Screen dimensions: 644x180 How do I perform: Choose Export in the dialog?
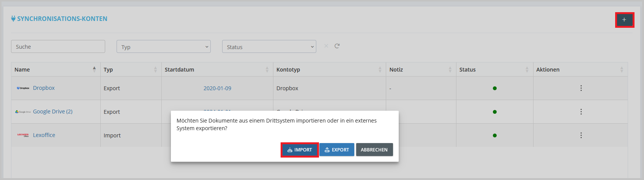coord(337,150)
